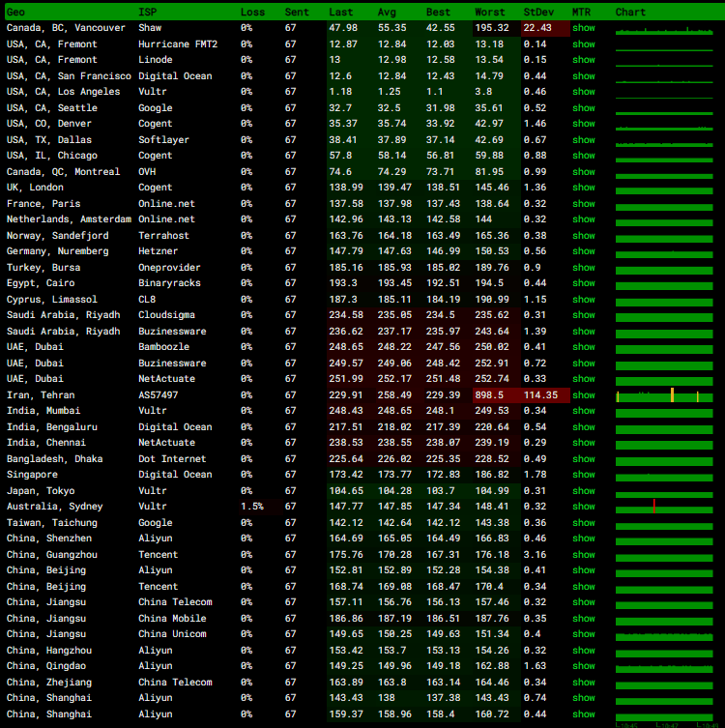Select the Worst column header
Image resolution: width=725 pixels, height=728 pixels.
[x=490, y=12]
